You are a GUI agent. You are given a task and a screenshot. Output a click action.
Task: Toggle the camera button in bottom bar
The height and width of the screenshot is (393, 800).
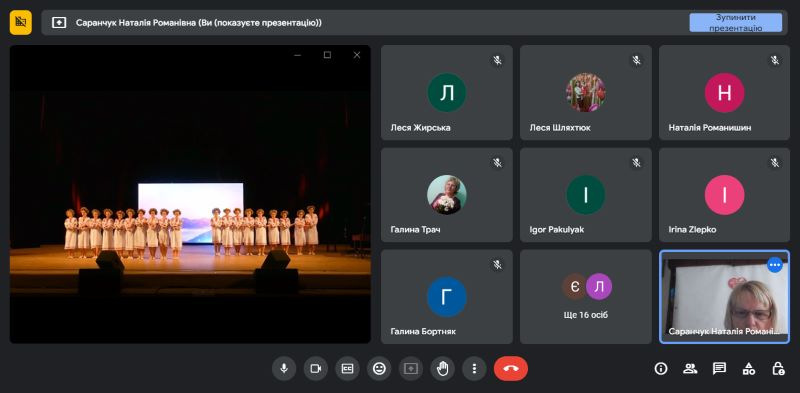[316, 368]
